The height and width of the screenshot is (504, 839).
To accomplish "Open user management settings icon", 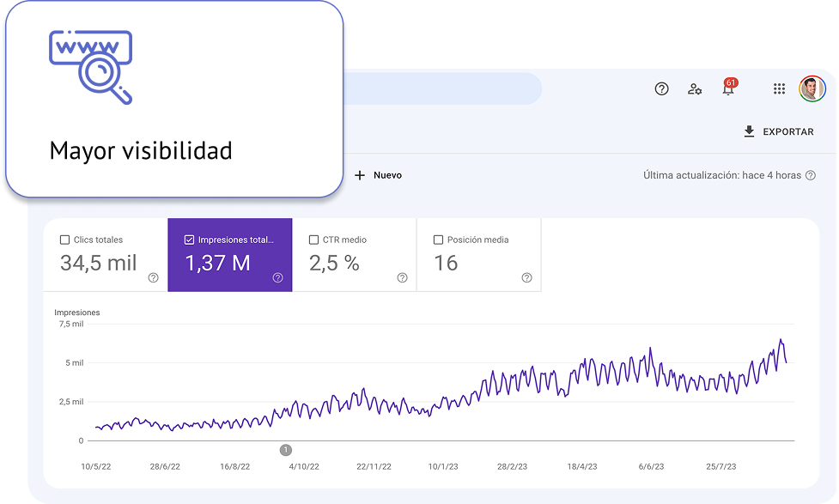I will [x=695, y=88].
